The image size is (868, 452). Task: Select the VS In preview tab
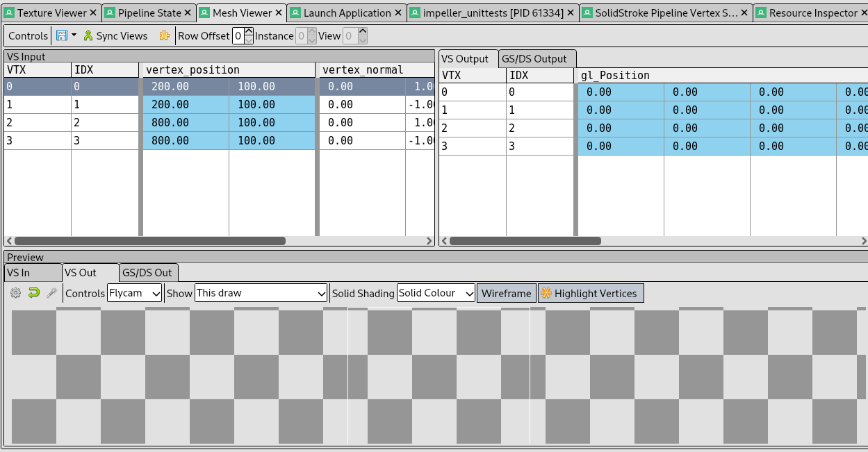32,273
